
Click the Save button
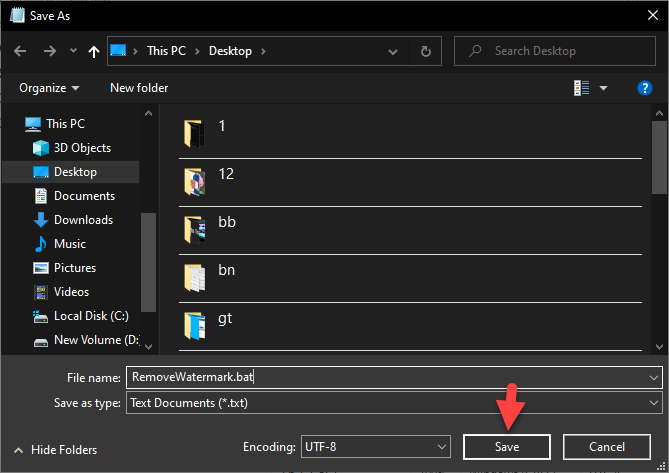[506, 446]
